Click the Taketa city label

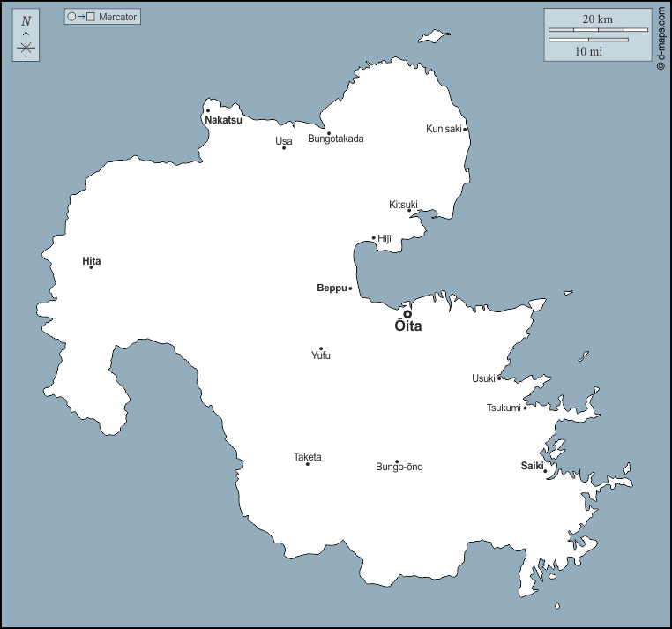pos(308,457)
